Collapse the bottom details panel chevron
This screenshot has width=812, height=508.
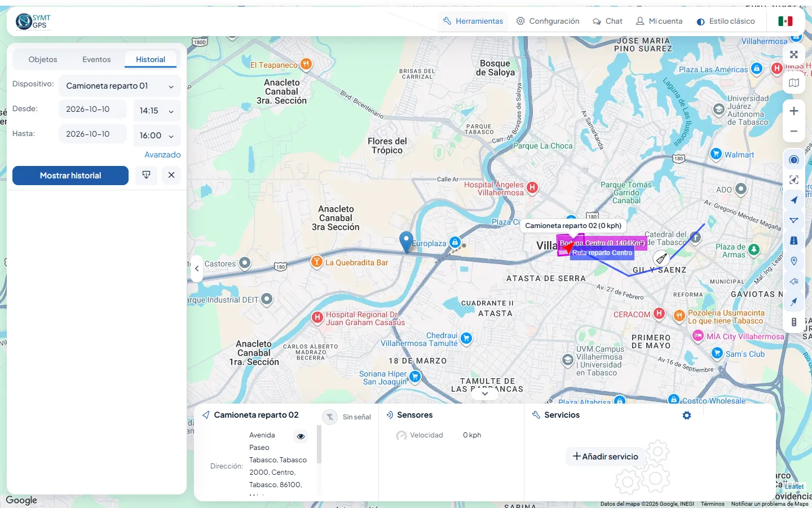coord(485,394)
